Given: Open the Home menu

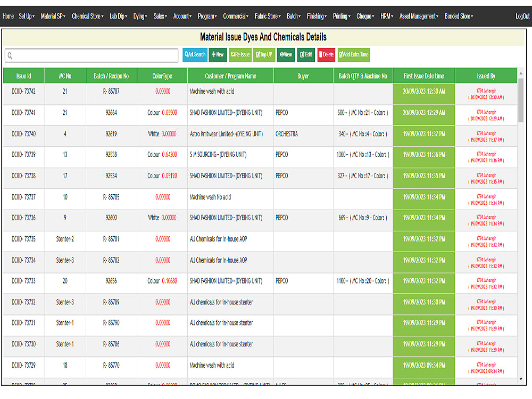Looking at the screenshot, I should tap(8, 16).
